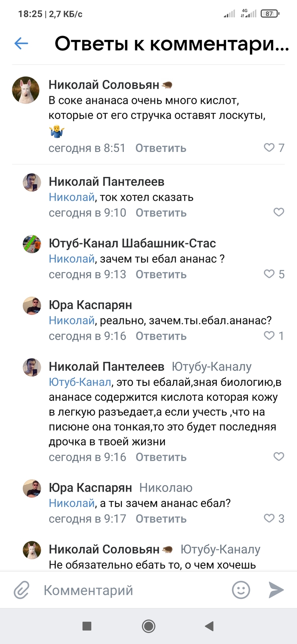Reply to the 9:13 comment

(x=161, y=274)
